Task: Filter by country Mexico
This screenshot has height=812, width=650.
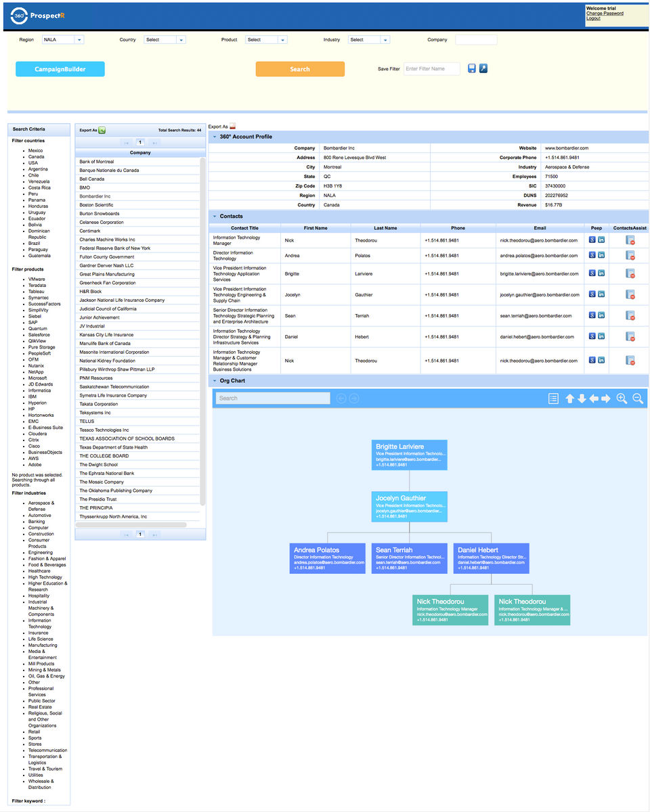Action: point(35,151)
